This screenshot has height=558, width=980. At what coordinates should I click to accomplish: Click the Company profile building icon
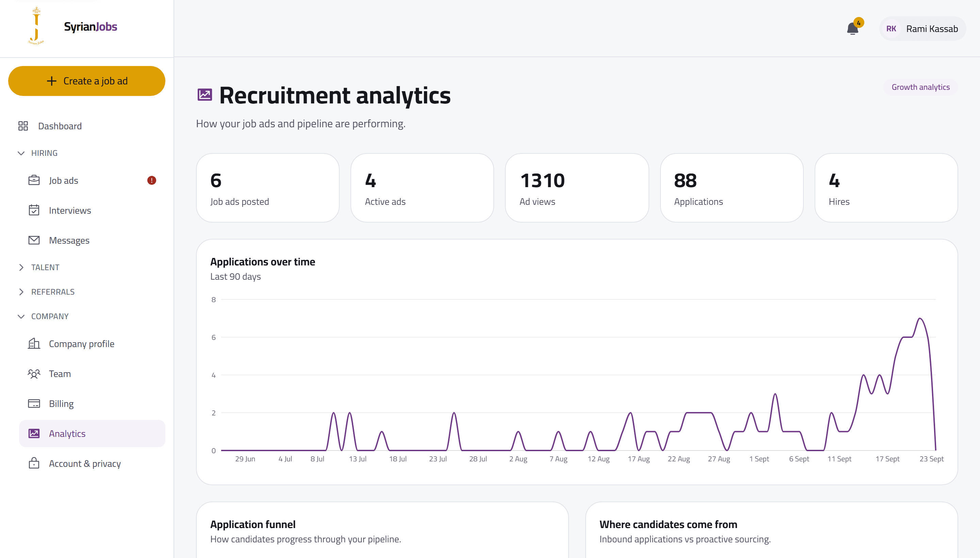tap(34, 343)
